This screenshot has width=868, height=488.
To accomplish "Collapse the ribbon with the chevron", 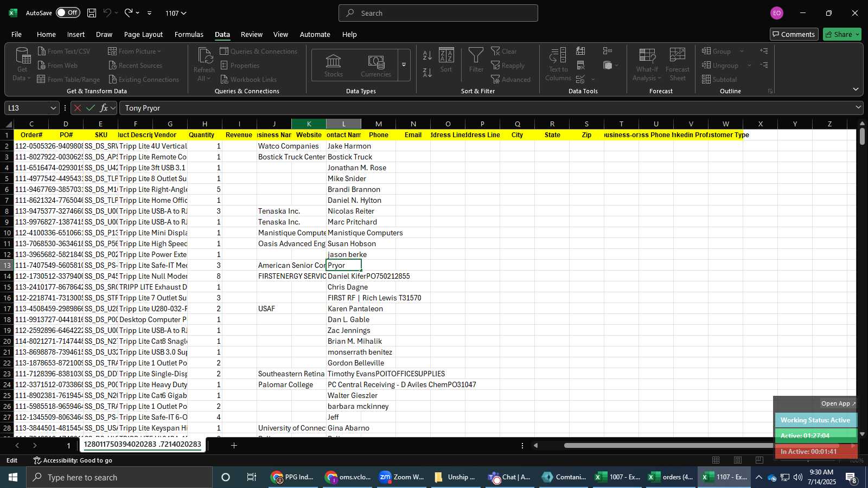I will 856,89.
